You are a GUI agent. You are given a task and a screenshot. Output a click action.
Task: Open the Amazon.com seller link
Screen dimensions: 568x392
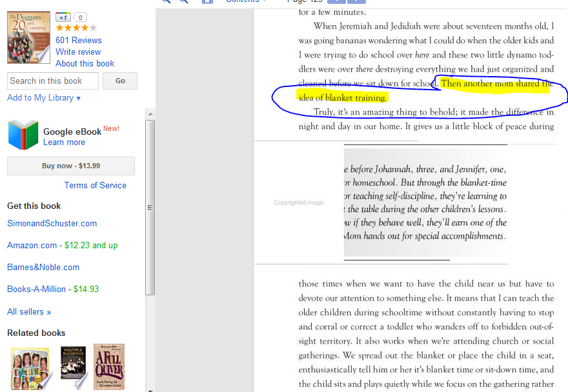coord(32,246)
